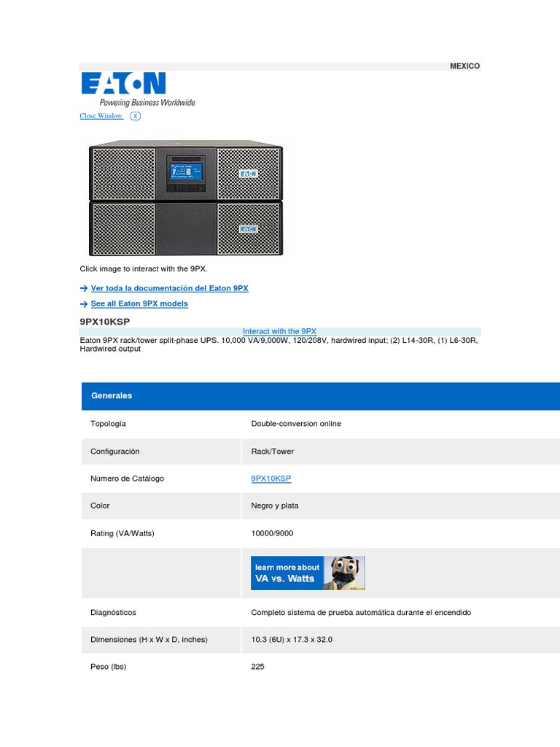The width and height of the screenshot is (560, 747).
Task: Click the Rack/Tower value
Action: click(273, 451)
